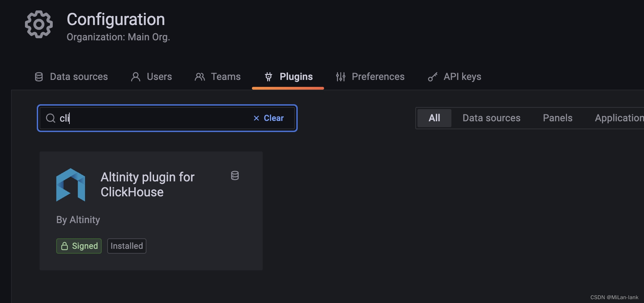Clear the plugin search text
This screenshot has height=303, width=644.
pyautogui.click(x=269, y=118)
